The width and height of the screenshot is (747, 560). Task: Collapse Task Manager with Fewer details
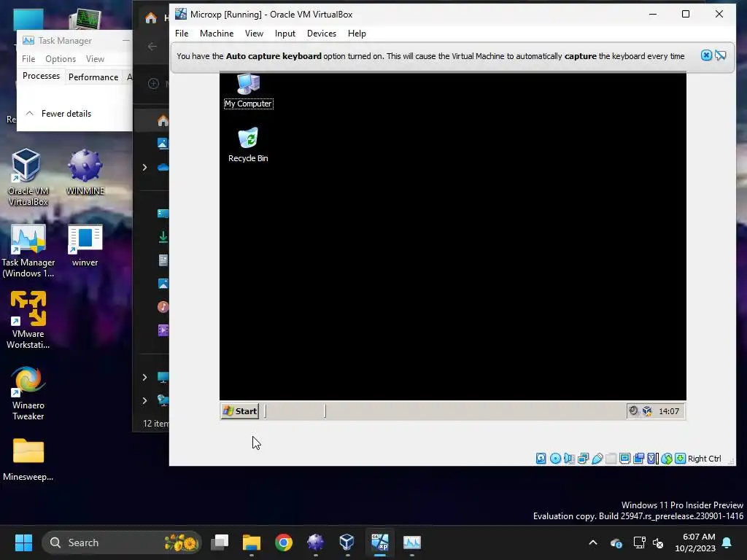pos(58,113)
